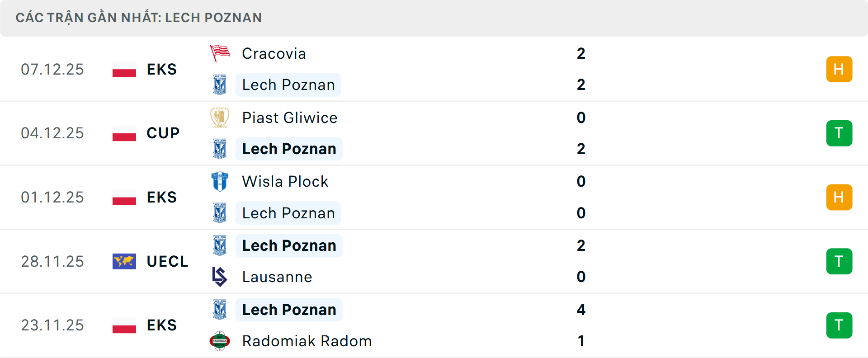The height and width of the screenshot is (358, 868).
Task: Toggle the T result badge on Radomiak row
Action: [839, 325]
